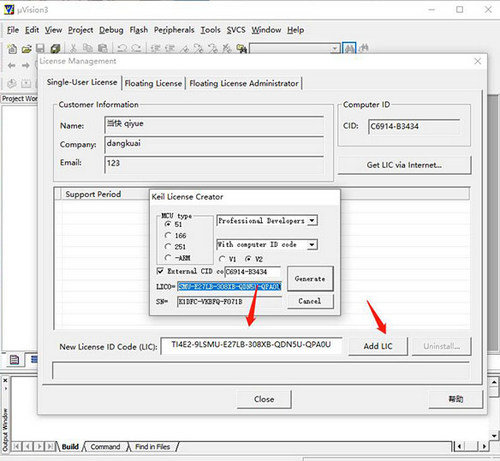Expand the toolbar find combo box arrow
The width and height of the screenshot is (500, 461).
(335, 49)
